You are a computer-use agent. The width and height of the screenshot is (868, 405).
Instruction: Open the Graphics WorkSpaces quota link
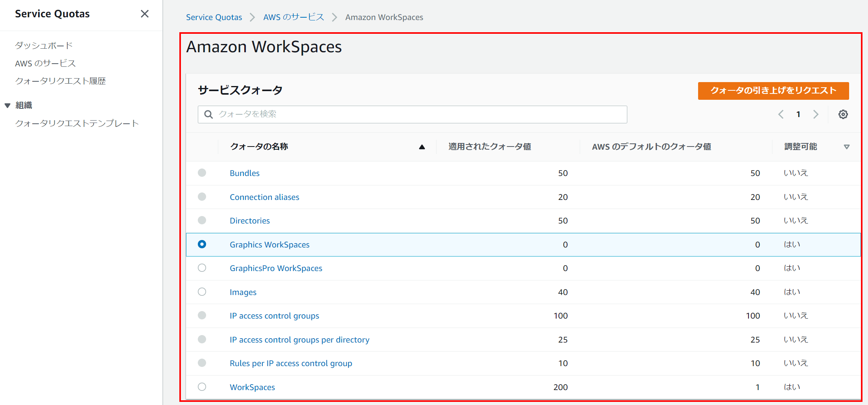(269, 244)
